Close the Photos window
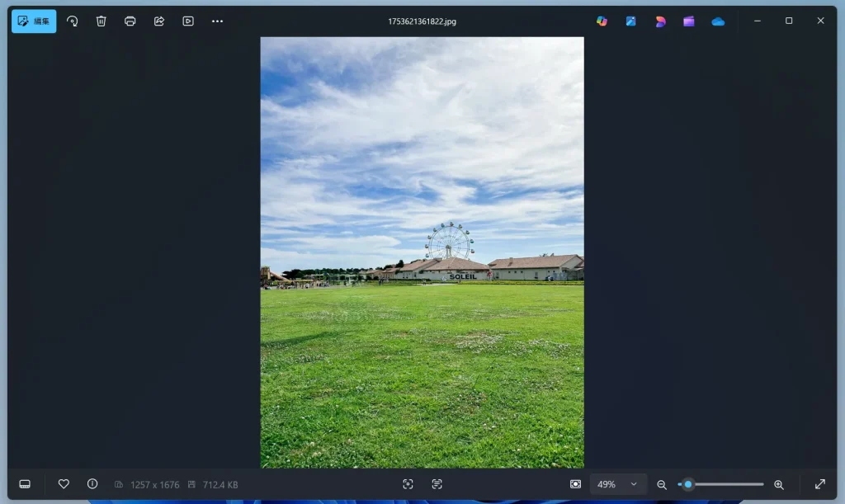The height and width of the screenshot is (504, 845). (x=820, y=21)
